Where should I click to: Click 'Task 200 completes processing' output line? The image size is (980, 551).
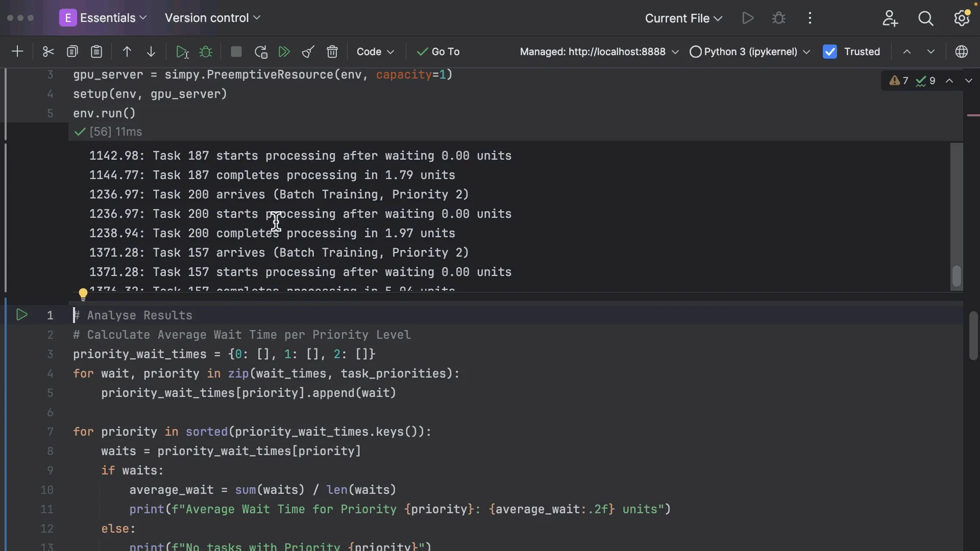click(272, 233)
